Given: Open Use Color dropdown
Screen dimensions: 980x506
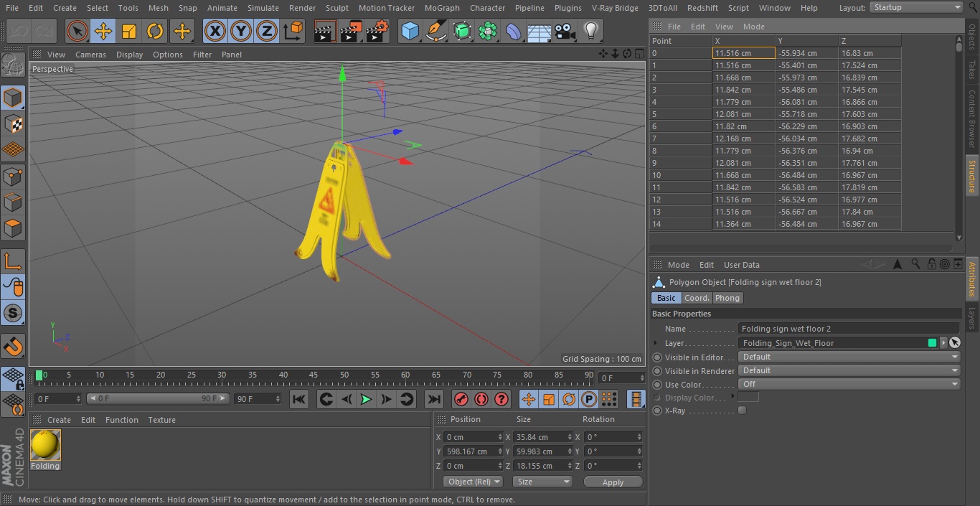Looking at the screenshot, I should coord(849,384).
